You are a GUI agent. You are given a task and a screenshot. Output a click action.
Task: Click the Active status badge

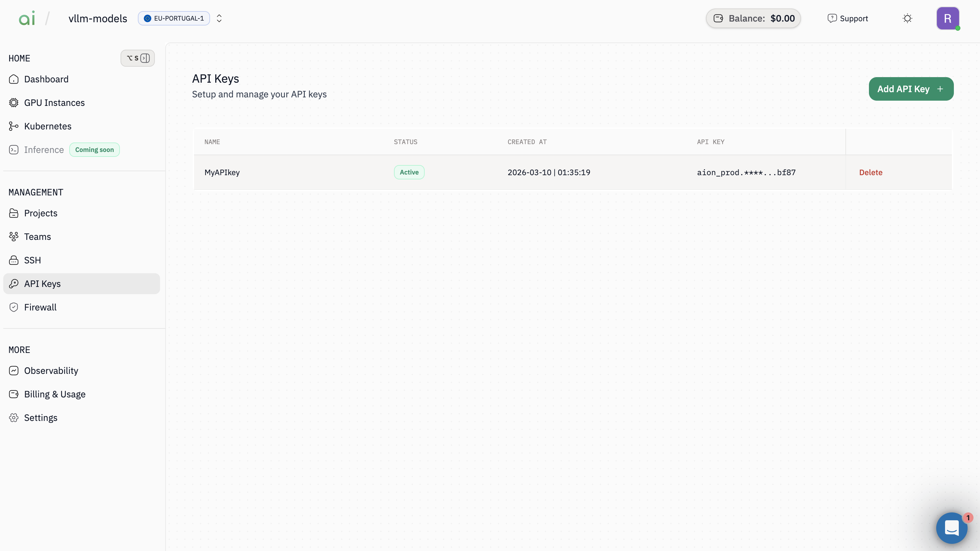point(409,172)
